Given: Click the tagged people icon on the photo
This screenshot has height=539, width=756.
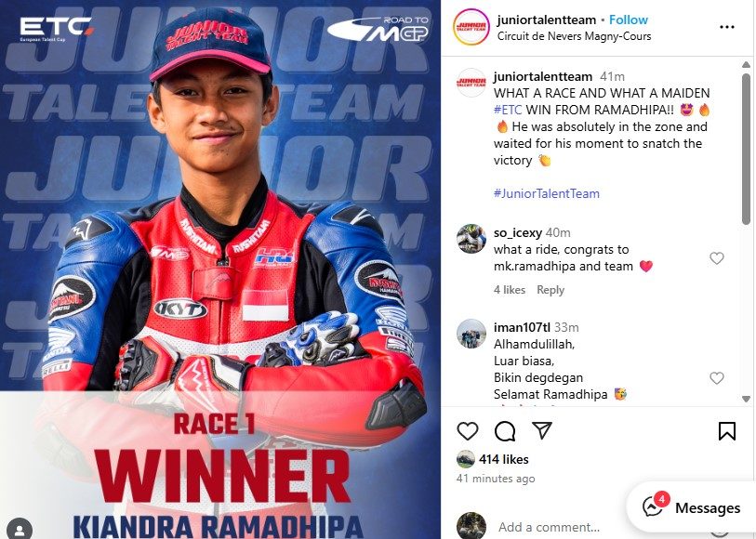Looking at the screenshot, I should tap(20, 529).
